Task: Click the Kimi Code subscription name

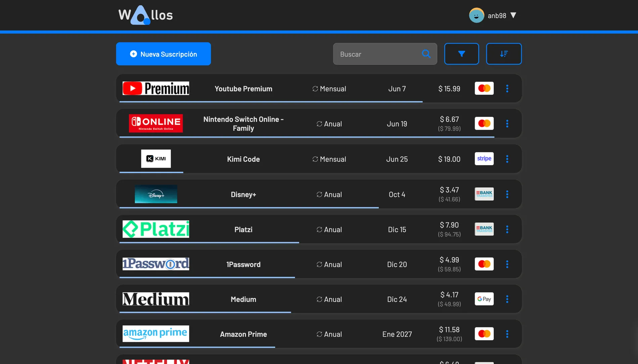Action: coord(243,159)
